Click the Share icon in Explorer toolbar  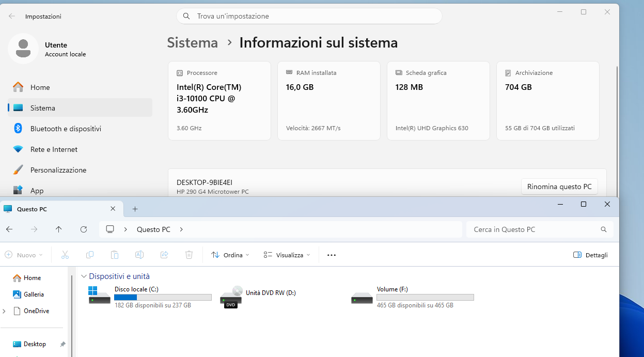pyautogui.click(x=164, y=255)
